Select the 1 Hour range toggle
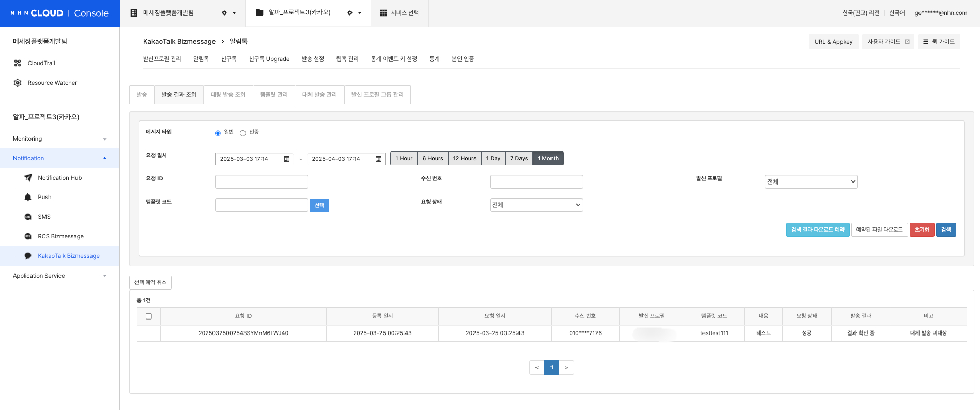 point(404,159)
